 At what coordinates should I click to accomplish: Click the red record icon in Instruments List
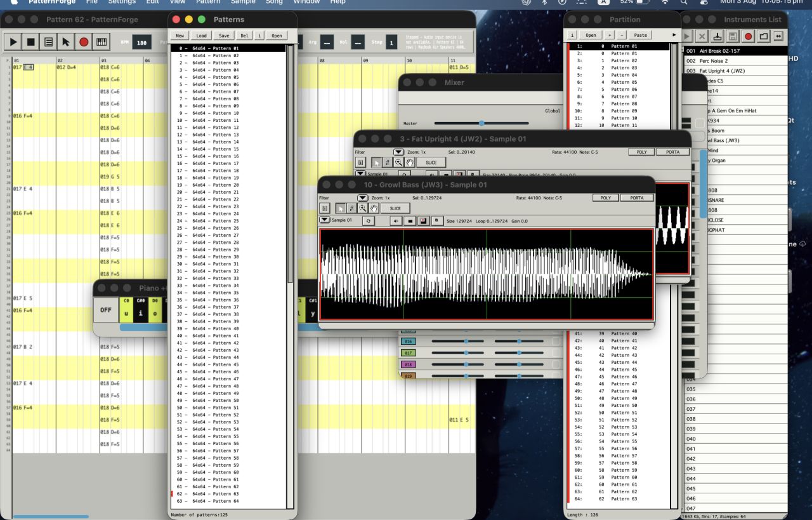(x=748, y=36)
